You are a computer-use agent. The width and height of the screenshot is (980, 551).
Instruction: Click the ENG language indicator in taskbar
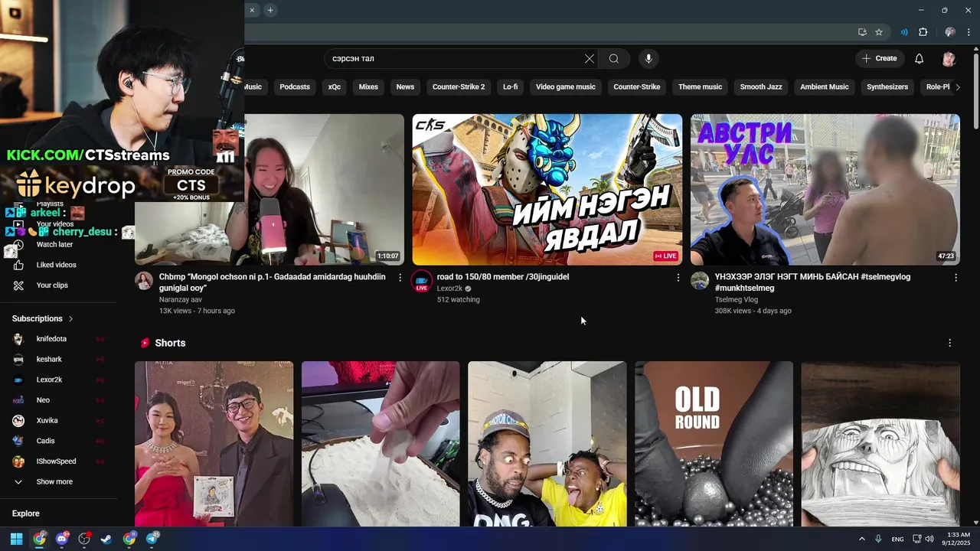pos(897,540)
